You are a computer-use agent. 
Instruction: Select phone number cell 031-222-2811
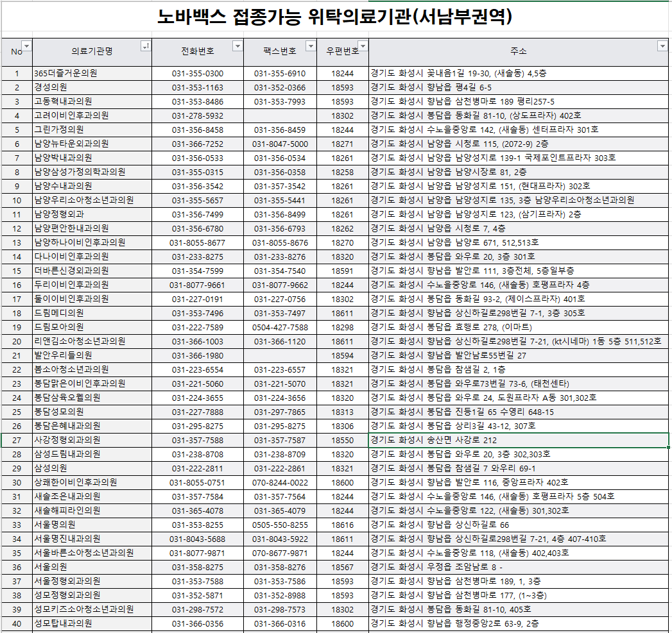[198, 469]
